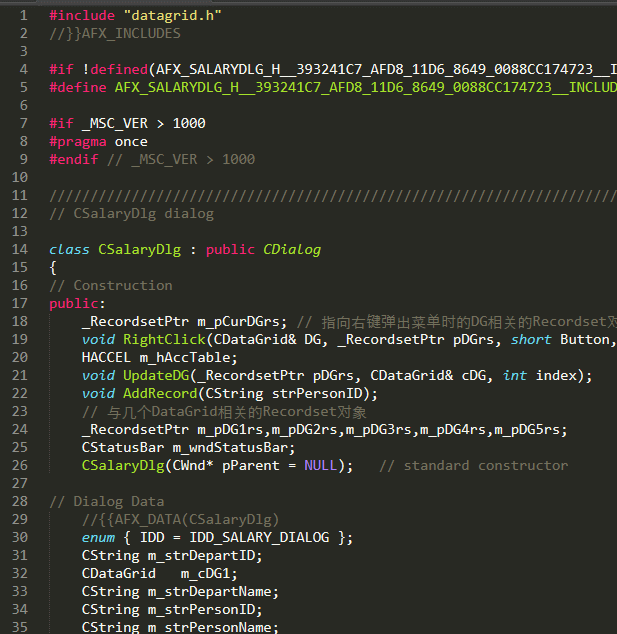Click the 'public:' access specifier on line 17

coord(78,304)
